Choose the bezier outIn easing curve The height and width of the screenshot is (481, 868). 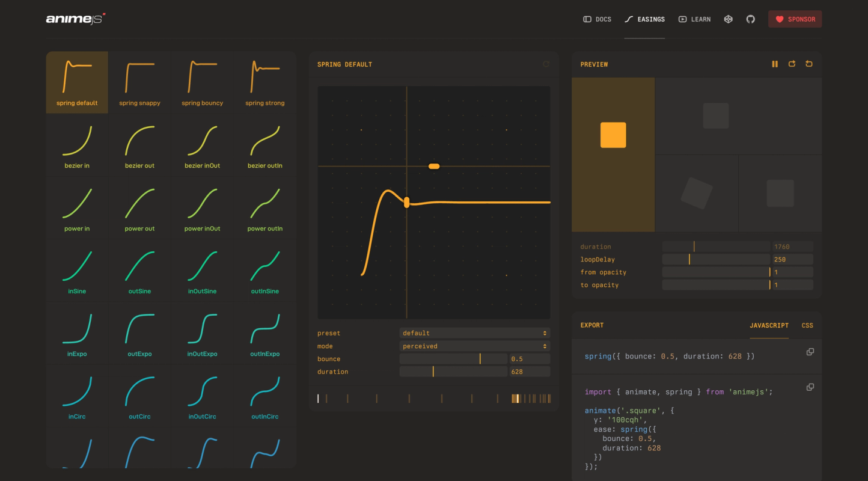(x=264, y=145)
